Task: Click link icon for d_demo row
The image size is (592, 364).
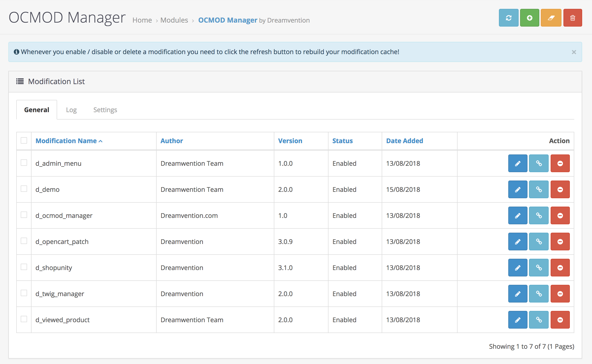Action: click(x=539, y=189)
